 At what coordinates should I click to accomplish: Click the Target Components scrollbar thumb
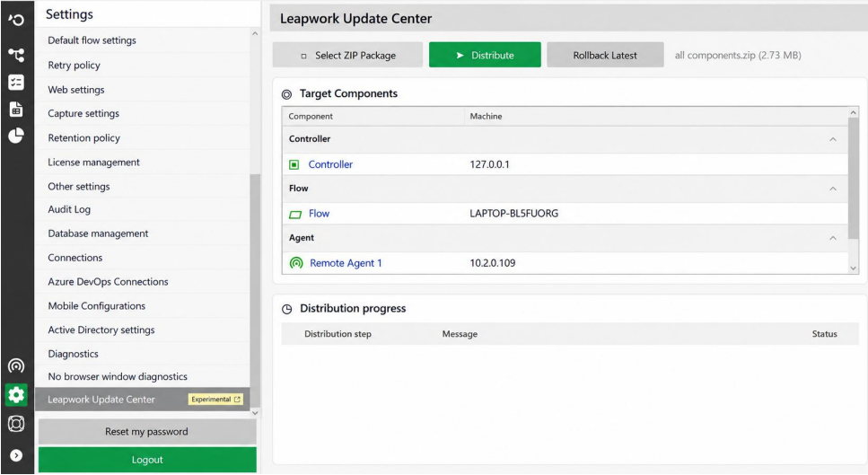click(853, 179)
